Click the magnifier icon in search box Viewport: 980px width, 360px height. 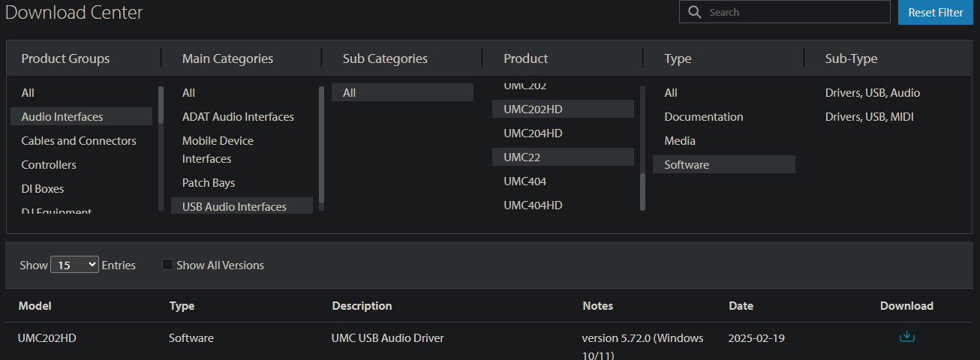[x=695, y=12]
